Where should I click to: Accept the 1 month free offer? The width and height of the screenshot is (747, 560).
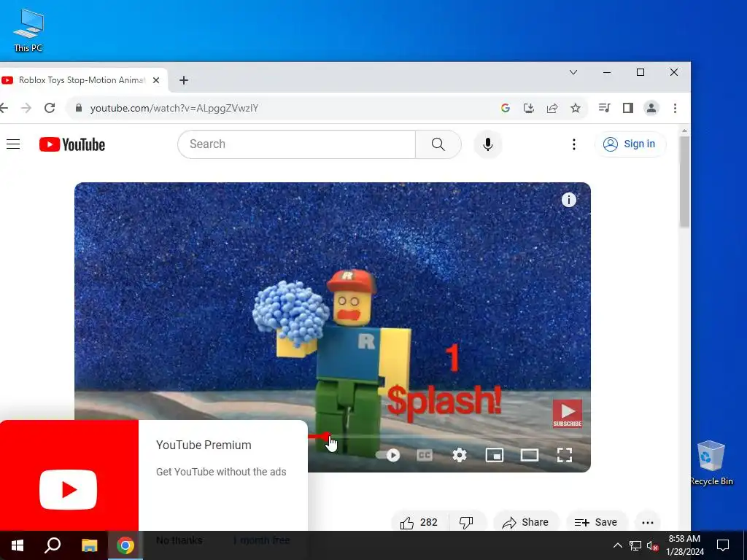pyautogui.click(x=262, y=540)
